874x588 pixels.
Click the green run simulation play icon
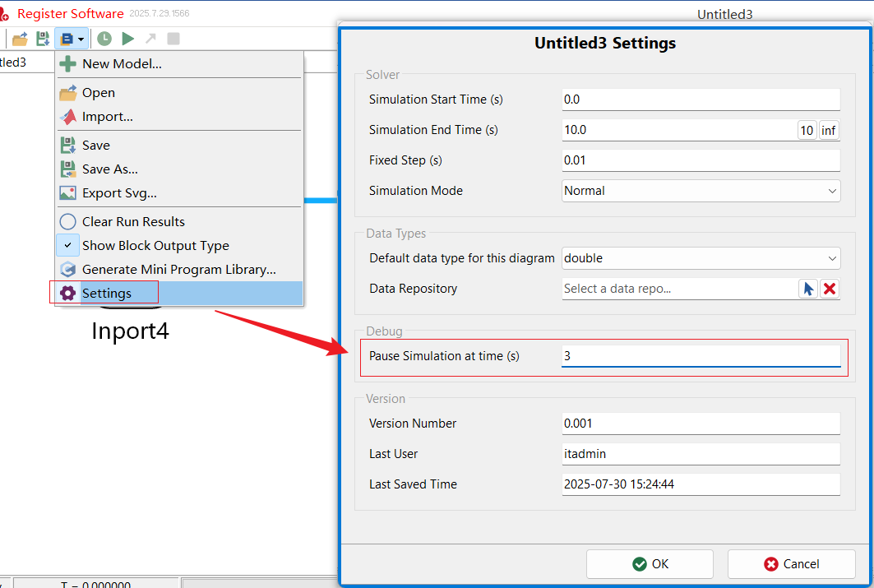(127, 39)
